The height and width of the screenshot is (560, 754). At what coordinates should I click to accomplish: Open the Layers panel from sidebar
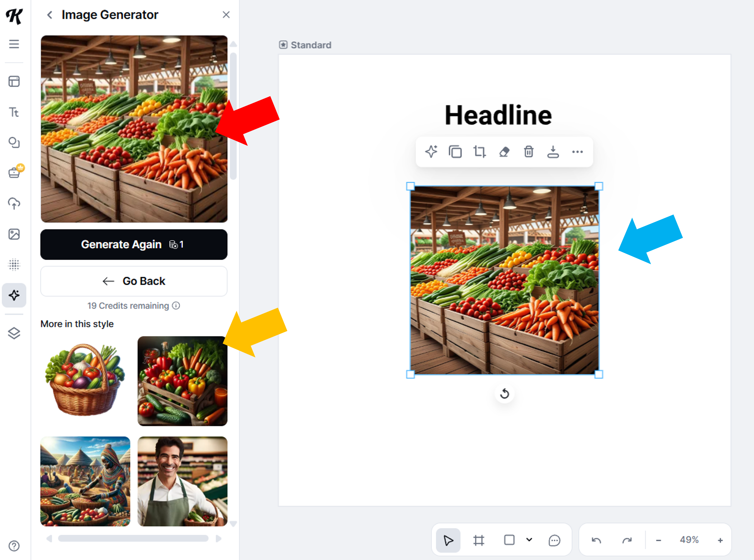(x=14, y=333)
